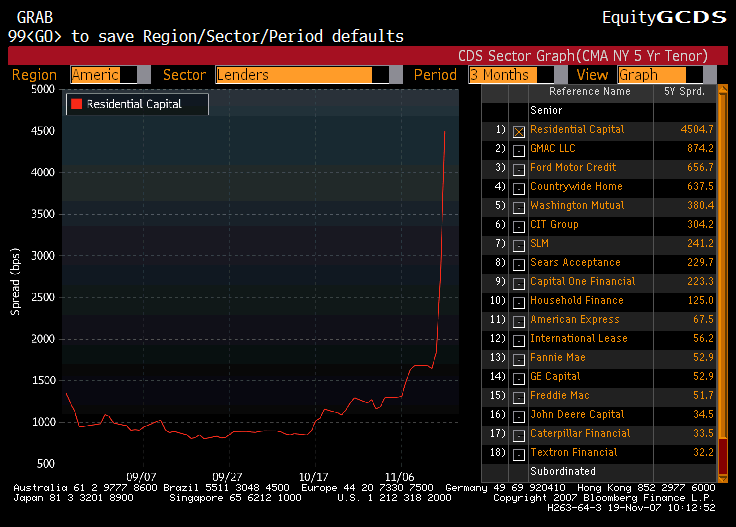Open American Express reference name

click(x=575, y=320)
